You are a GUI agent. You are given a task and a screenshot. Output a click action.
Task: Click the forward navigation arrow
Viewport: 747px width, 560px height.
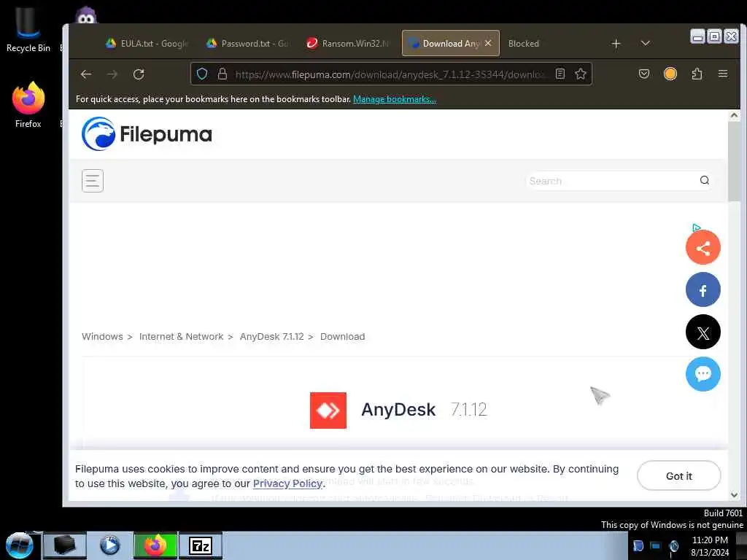[112, 74]
